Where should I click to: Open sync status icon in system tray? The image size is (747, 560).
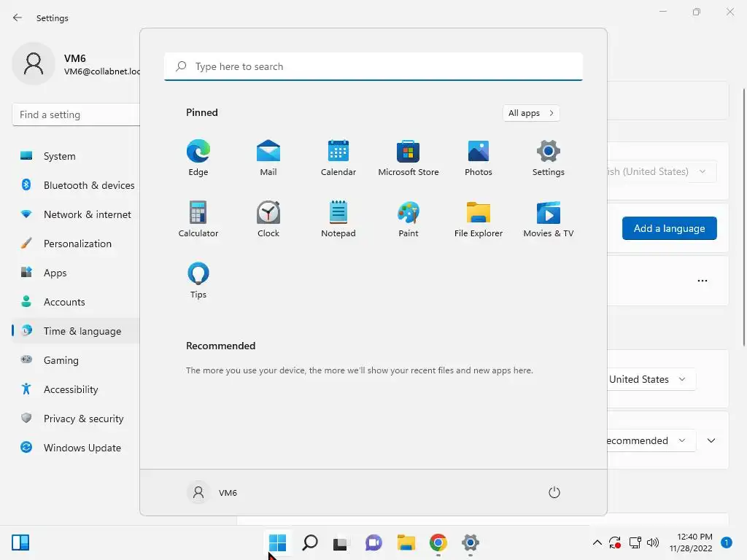pos(615,542)
